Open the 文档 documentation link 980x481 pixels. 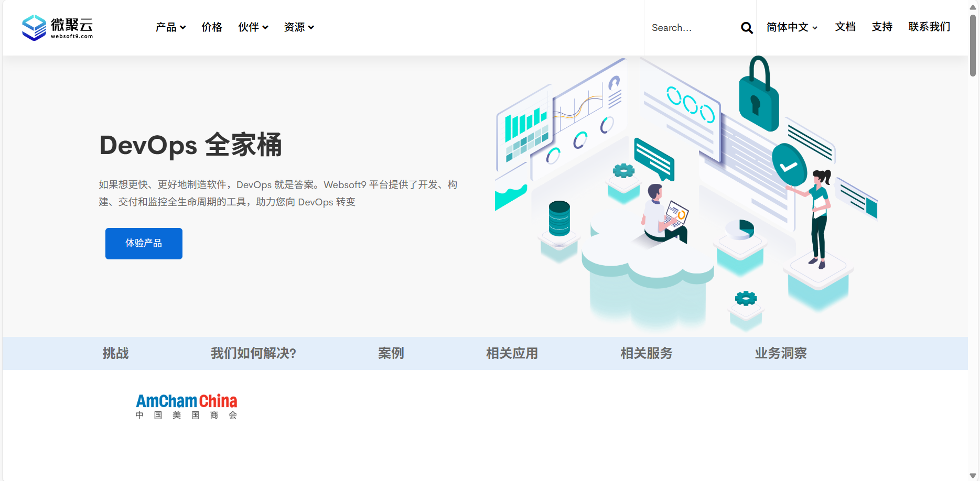point(845,27)
